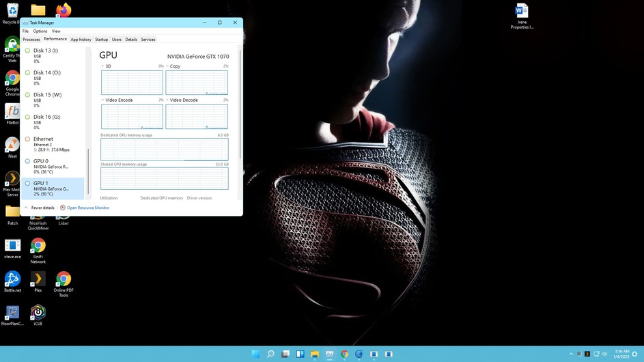This screenshot has width=644, height=362.
Task: Switch to the Startup tab
Action: [102, 40]
